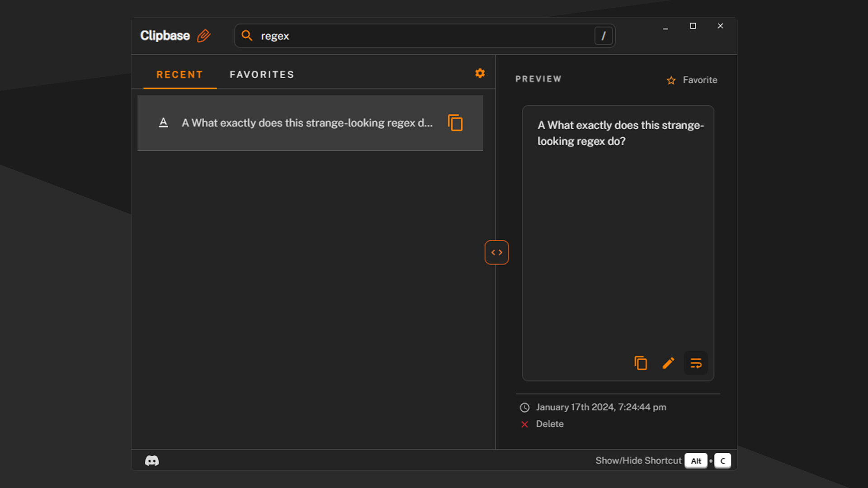Screen dimensions: 868x488
Task: Delete the current clip
Action: (550, 424)
